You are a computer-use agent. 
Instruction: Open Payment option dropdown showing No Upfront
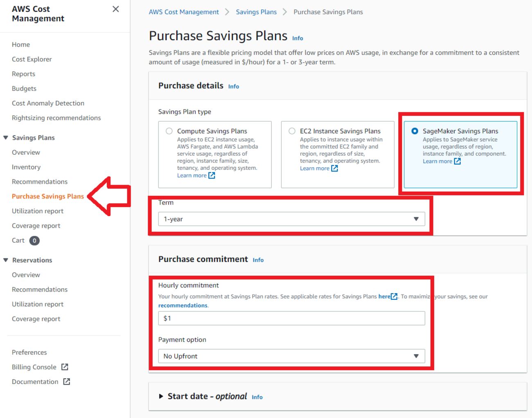291,356
